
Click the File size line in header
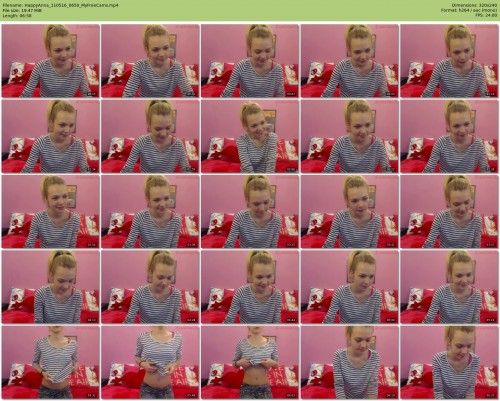tap(22, 10)
